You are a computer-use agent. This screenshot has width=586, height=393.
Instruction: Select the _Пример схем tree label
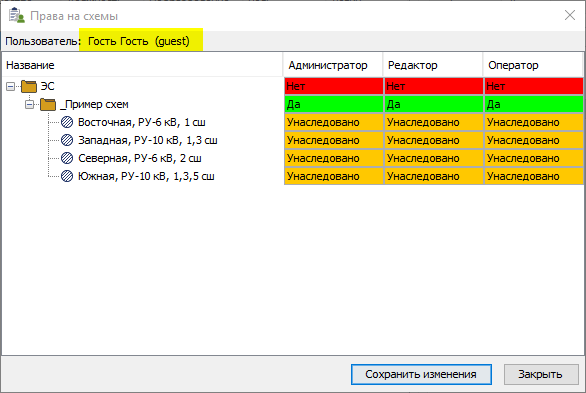click(x=94, y=104)
